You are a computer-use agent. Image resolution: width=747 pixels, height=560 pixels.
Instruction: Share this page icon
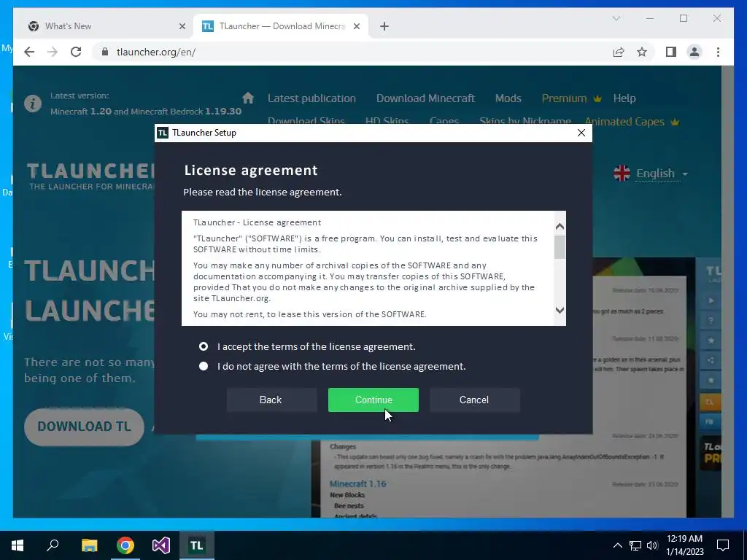[619, 52]
